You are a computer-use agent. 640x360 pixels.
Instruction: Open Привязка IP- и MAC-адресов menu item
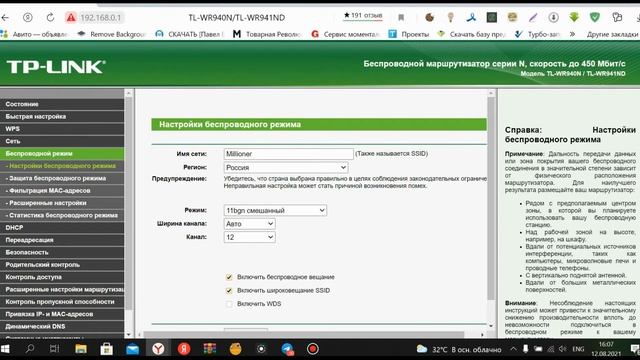pos(62,314)
